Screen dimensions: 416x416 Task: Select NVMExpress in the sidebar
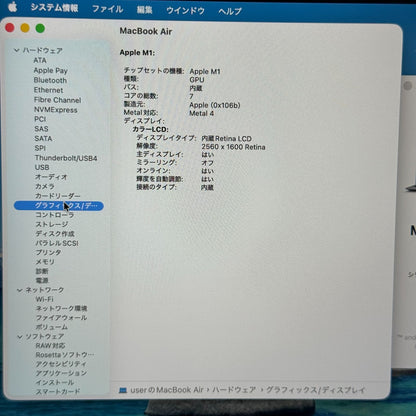coord(56,110)
